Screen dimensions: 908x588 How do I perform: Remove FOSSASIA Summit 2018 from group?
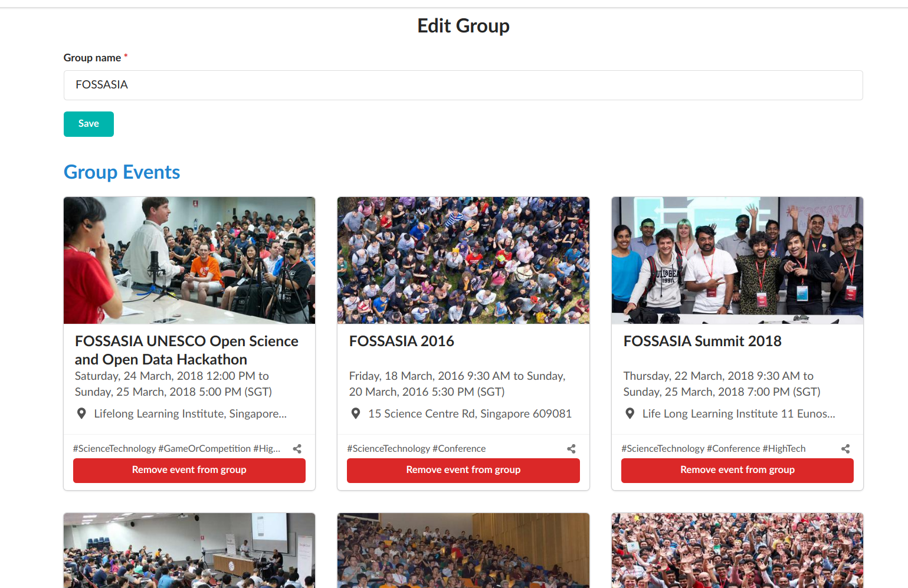737,470
